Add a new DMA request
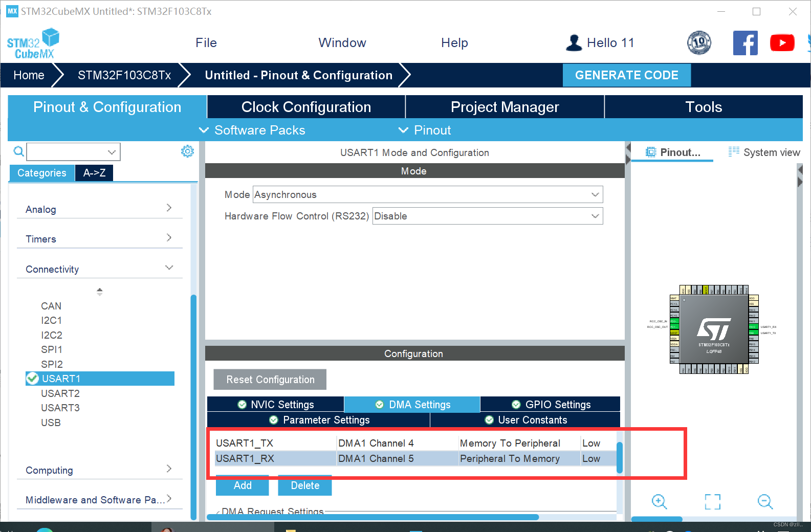 pos(243,485)
